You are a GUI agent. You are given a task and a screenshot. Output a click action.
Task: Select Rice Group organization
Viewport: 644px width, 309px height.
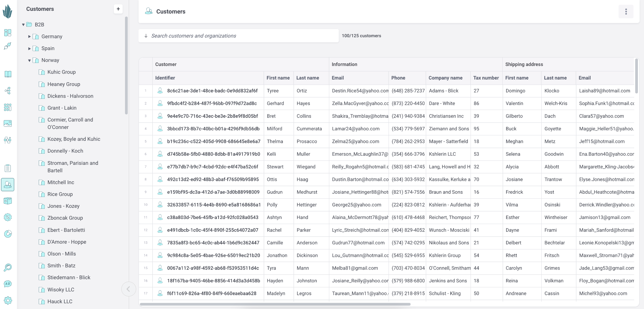[x=60, y=194]
